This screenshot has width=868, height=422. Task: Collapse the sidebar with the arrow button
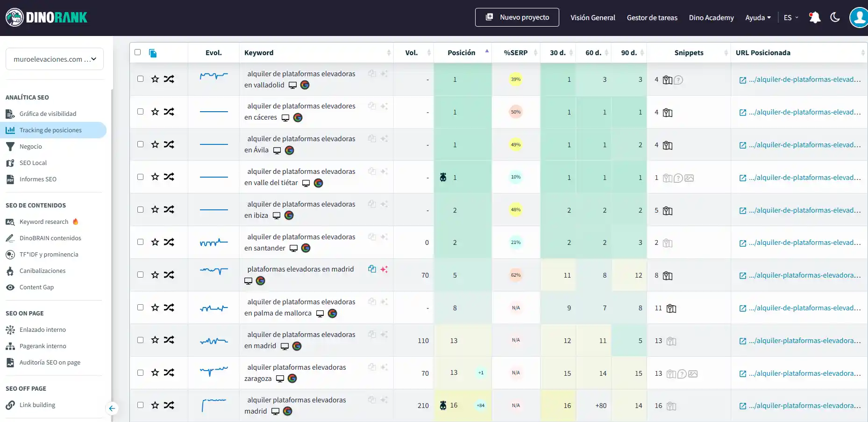click(112, 408)
